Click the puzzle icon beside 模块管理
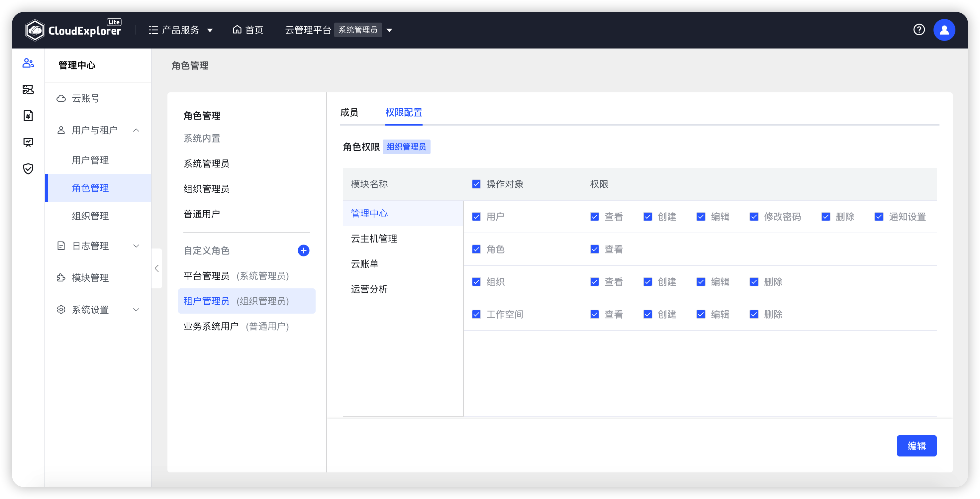Screen dimensions: 980x499 pyautogui.click(x=61, y=278)
